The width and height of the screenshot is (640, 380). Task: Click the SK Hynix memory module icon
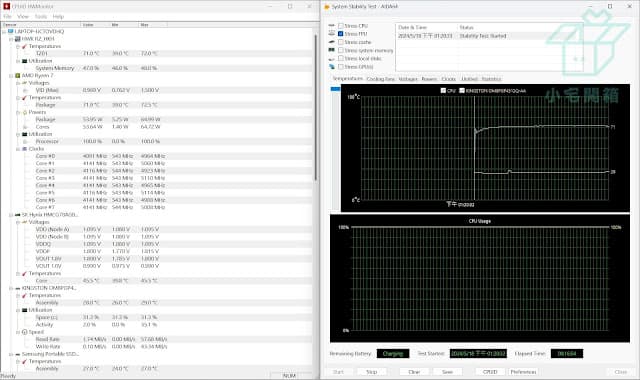(x=18, y=215)
